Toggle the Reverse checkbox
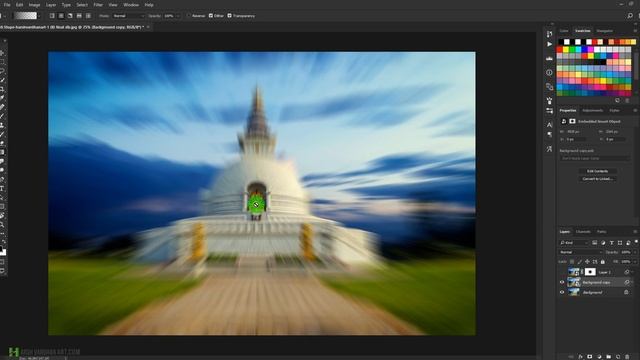Screen dimensions: 640x360 pos(189,16)
